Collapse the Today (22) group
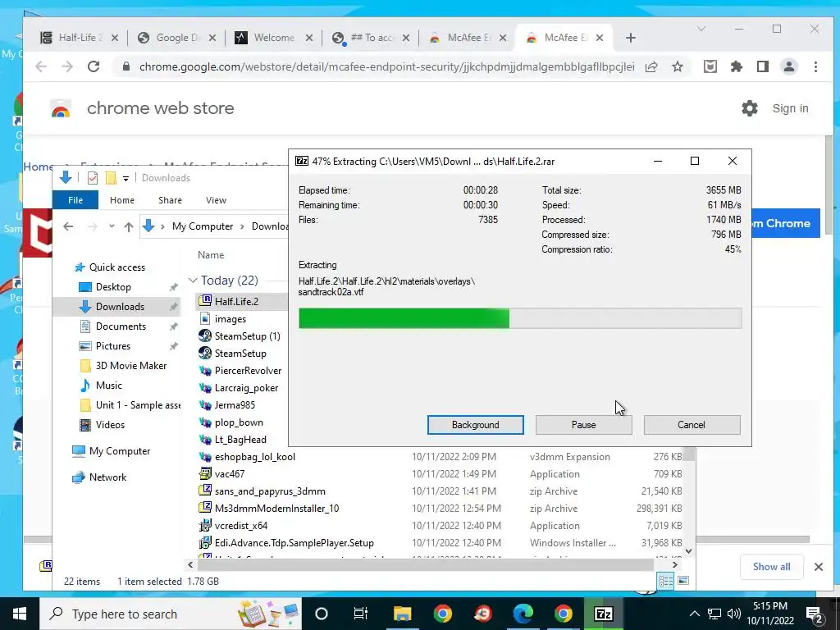 click(x=193, y=281)
